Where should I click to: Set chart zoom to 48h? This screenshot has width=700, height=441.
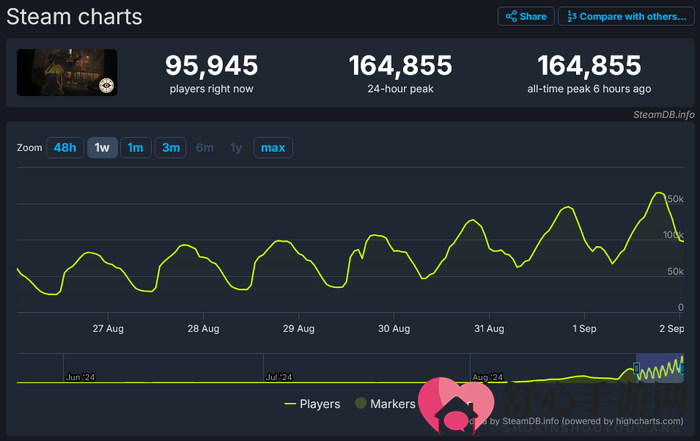tap(65, 148)
